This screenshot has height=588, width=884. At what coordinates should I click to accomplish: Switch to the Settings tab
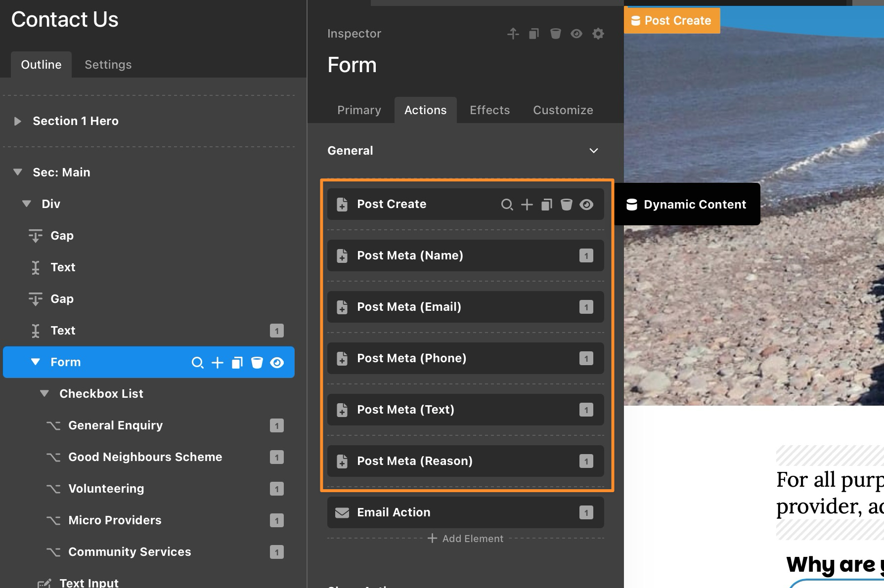pos(108,65)
